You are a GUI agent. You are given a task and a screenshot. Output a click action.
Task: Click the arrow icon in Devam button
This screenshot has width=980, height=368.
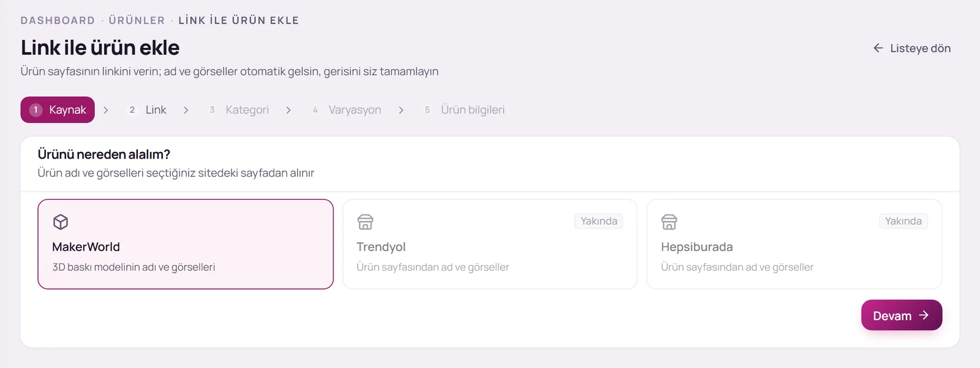924,315
